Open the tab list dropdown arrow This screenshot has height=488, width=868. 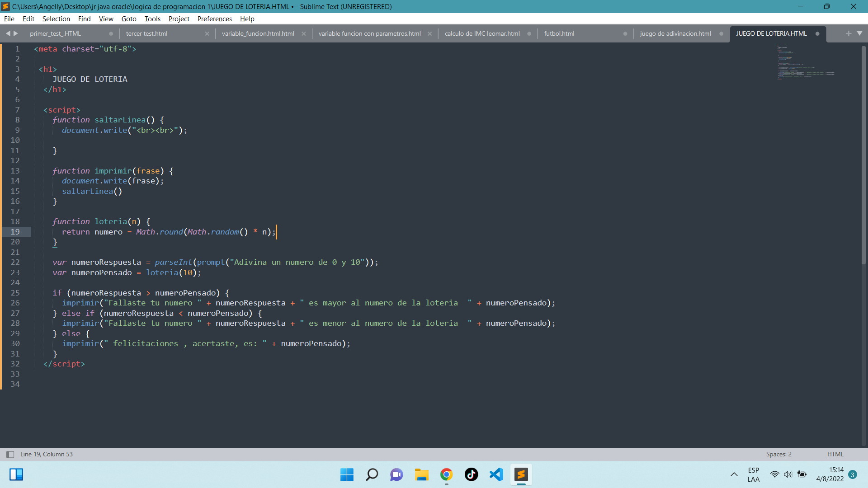click(x=859, y=33)
